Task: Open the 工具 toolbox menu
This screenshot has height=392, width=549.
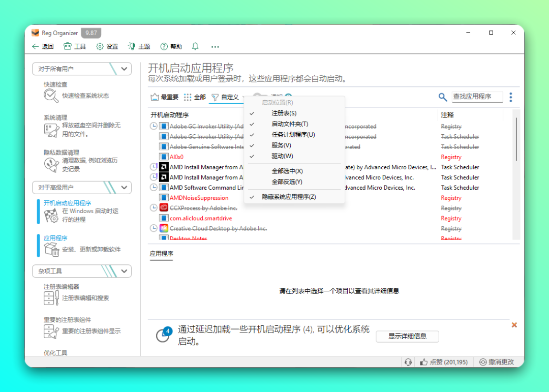Action: [75, 47]
